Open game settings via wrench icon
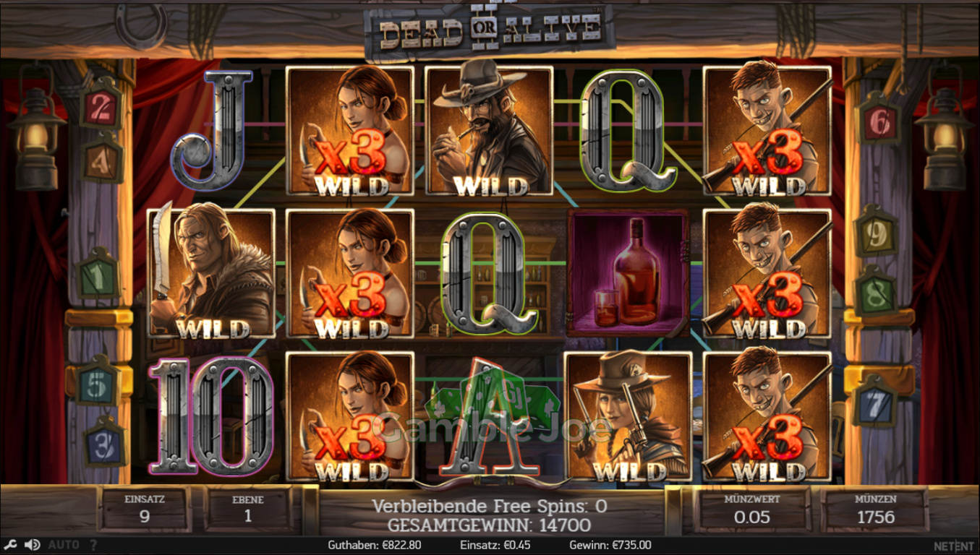Viewport: 980px width, 555px height. point(11,545)
